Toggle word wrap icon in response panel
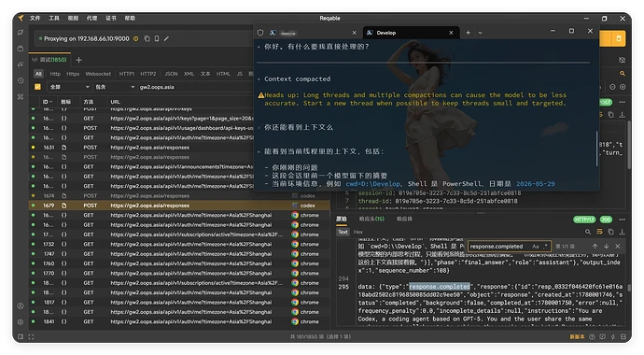 pyautogui.click(x=599, y=232)
